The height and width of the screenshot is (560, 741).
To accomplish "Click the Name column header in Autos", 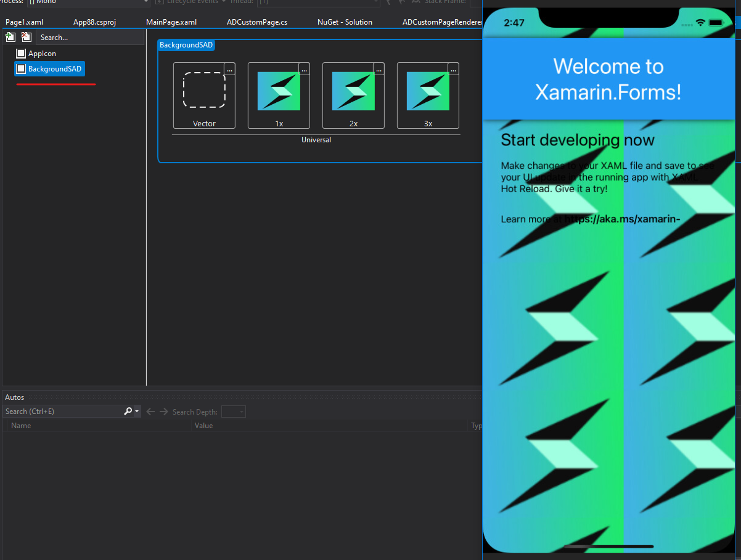I will tap(21, 426).
